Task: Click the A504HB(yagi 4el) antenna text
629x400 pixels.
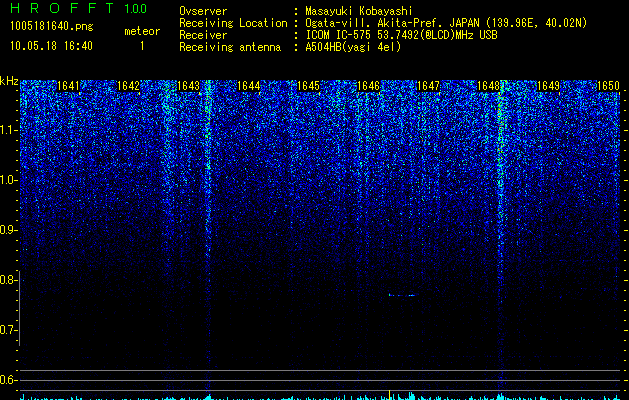Action: click(353, 47)
